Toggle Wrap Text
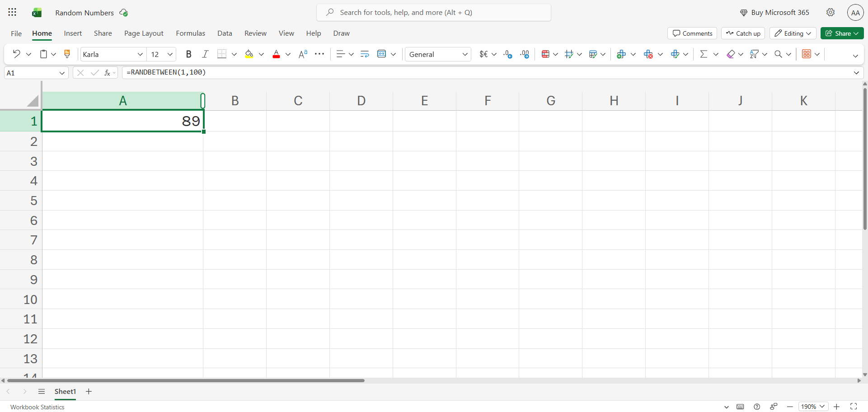Screen dimensions: 868x412 pos(365,54)
